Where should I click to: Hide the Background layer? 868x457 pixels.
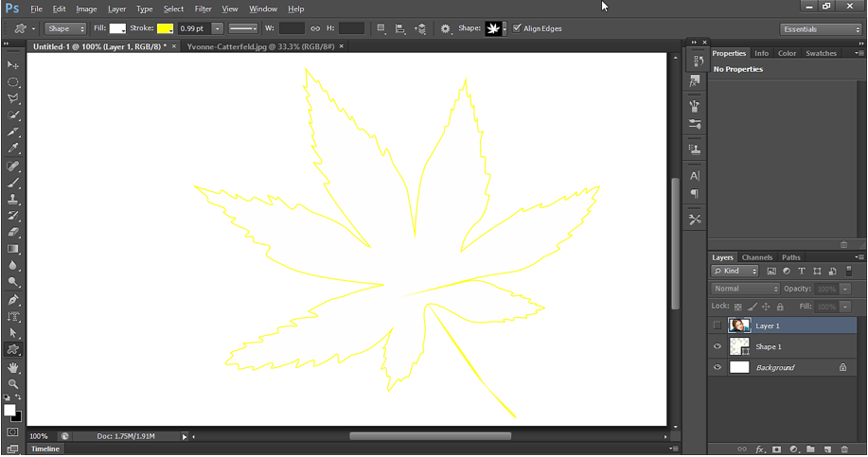point(717,367)
